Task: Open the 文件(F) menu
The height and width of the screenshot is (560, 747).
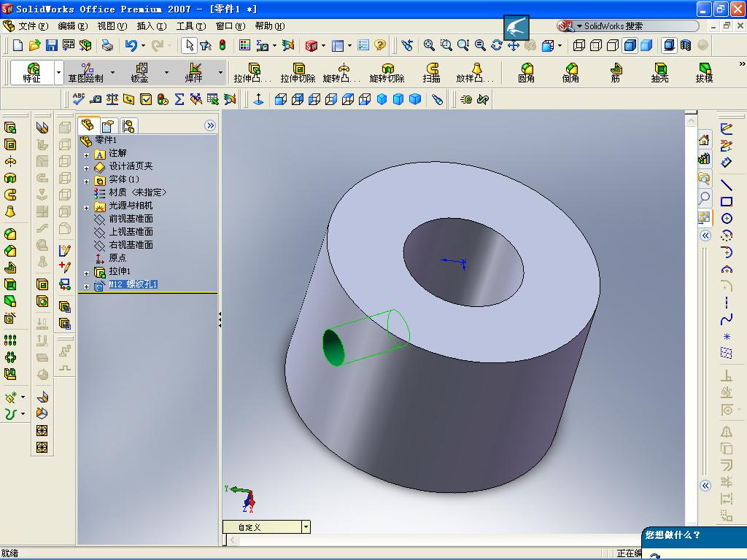Action: pyautogui.click(x=34, y=26)
